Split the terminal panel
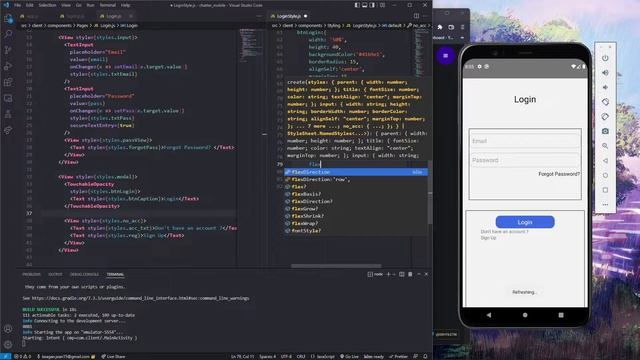The height and width of the screenshot is (360, 640). click(x=402, y=274)
